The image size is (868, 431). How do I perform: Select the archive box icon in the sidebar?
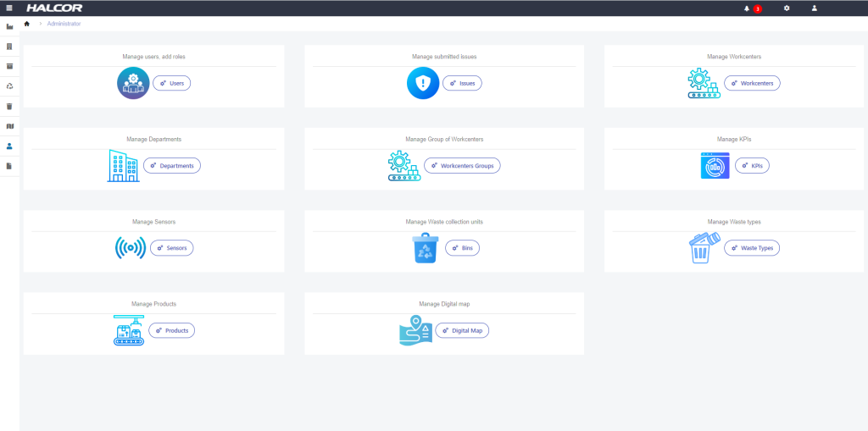click(x=9, y=66)
